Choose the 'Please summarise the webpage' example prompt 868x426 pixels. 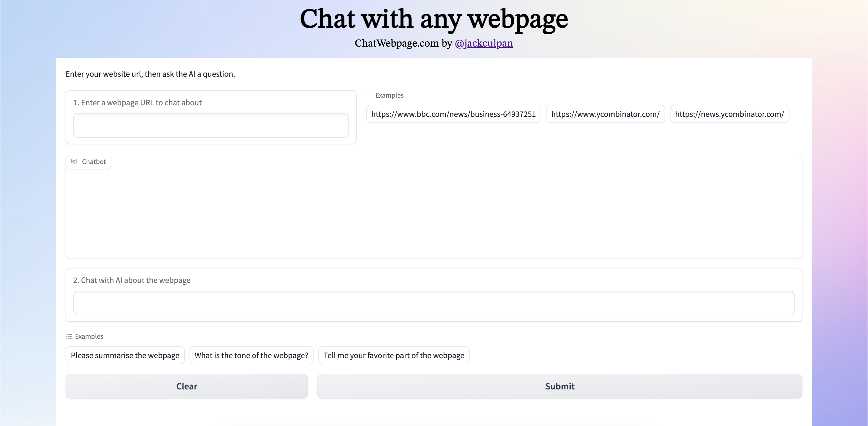[x=125, y=355]
